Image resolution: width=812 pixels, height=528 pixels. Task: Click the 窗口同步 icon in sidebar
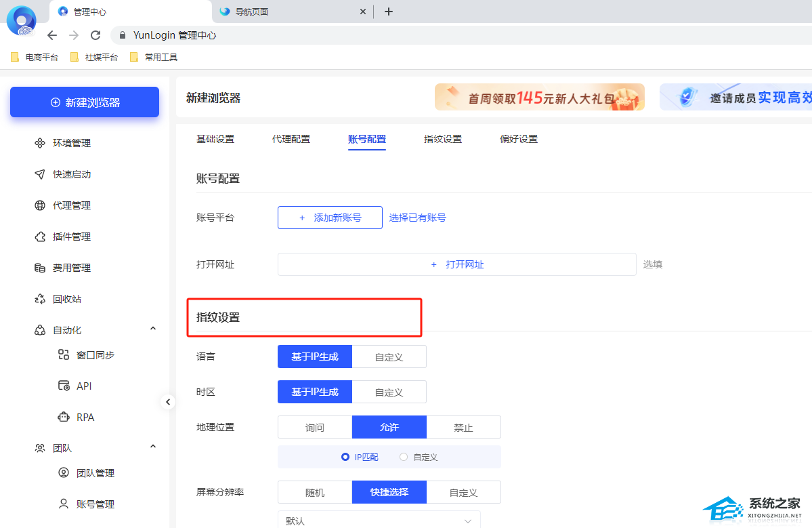tap(64, 354)
